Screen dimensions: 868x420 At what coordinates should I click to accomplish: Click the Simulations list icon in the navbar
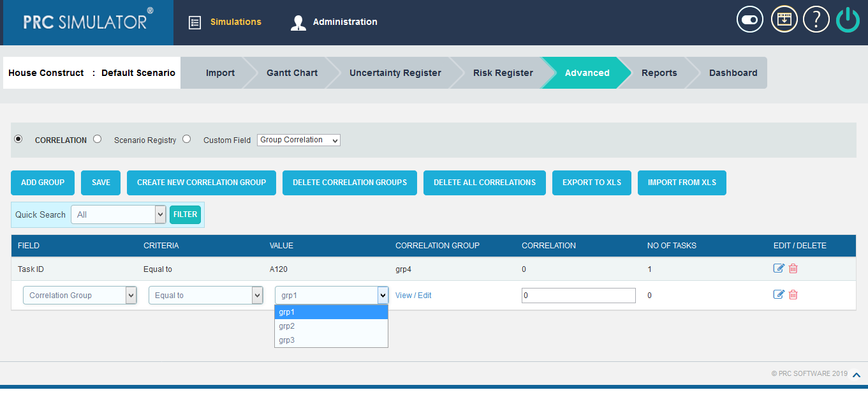pos(195,21)
